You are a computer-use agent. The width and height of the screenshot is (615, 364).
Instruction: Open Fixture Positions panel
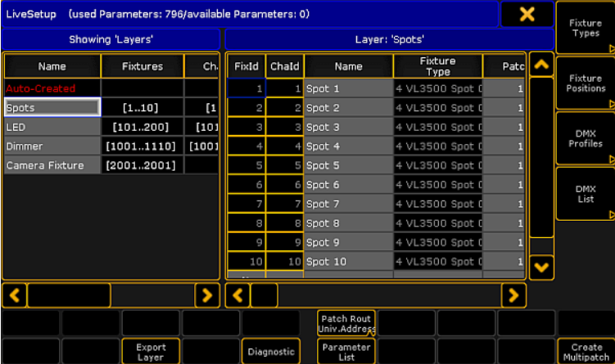coord(585,83)
